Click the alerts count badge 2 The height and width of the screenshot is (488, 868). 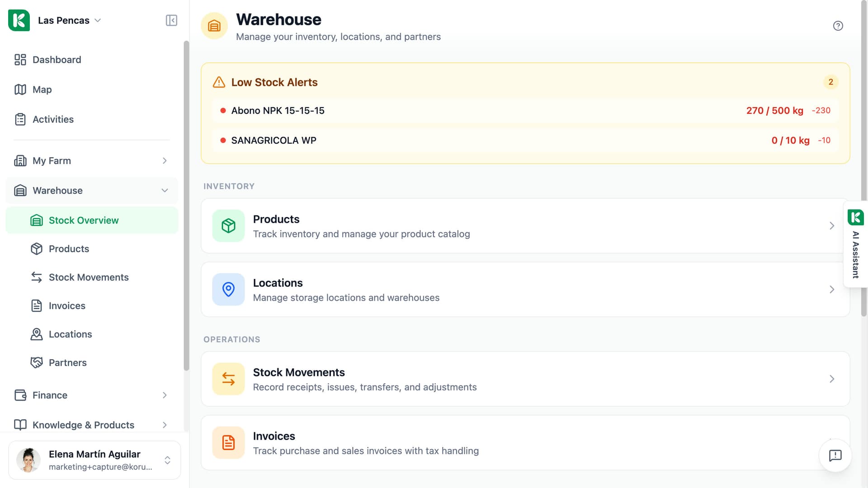click(x=830, y=82)
